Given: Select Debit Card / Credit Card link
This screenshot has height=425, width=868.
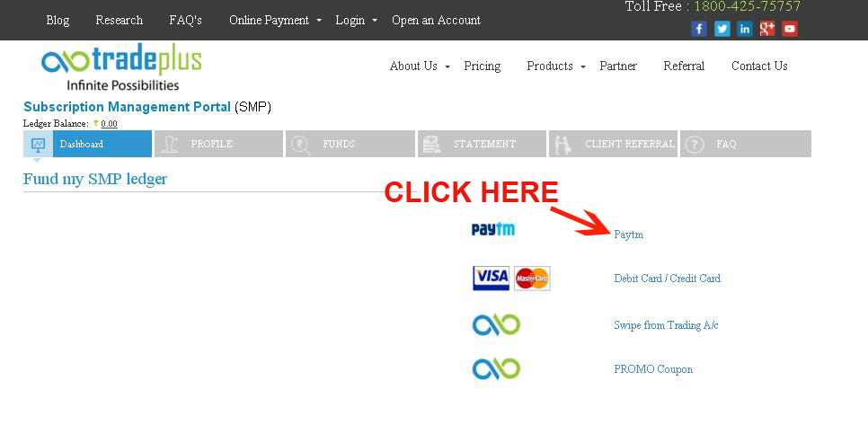Looking at the screenshot, I should point(667,279).
